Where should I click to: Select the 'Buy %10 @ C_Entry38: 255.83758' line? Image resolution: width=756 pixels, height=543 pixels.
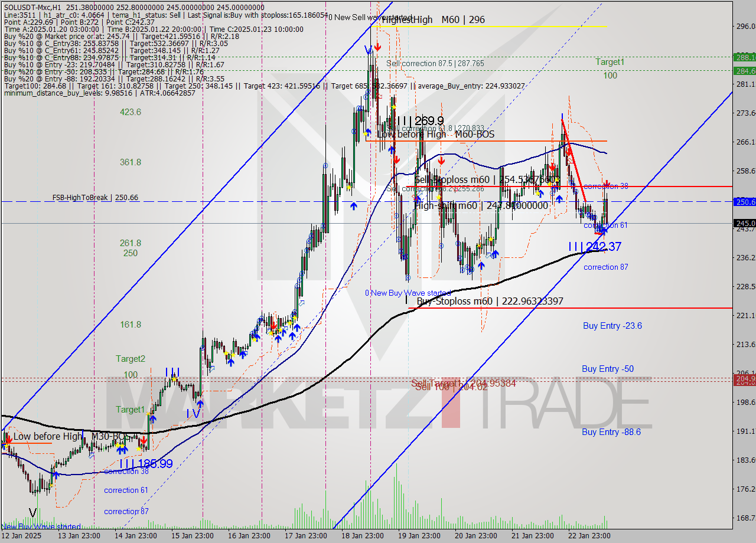tap(115, 43)
